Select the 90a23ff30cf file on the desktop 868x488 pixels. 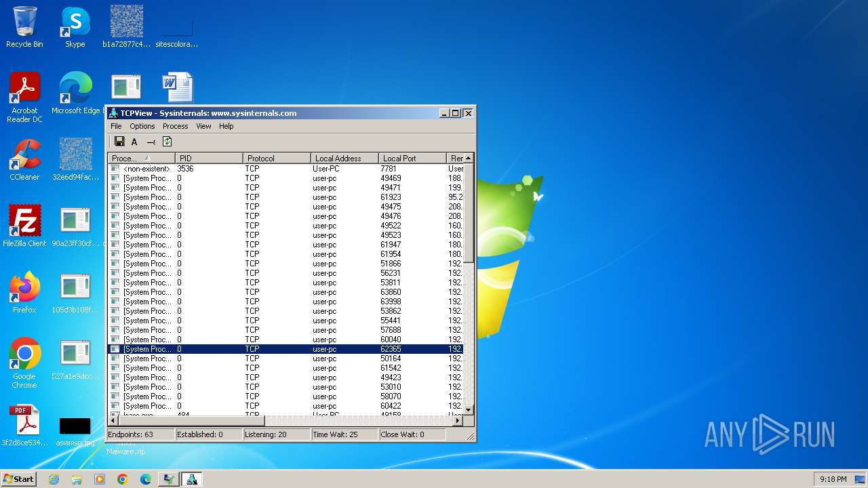tap(75, 226)
